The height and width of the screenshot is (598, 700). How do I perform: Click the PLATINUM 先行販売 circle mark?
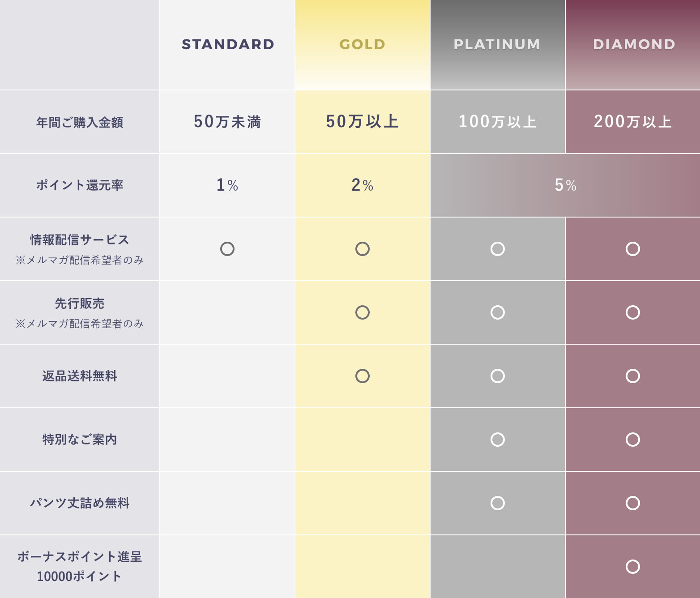tap(498, 312)
